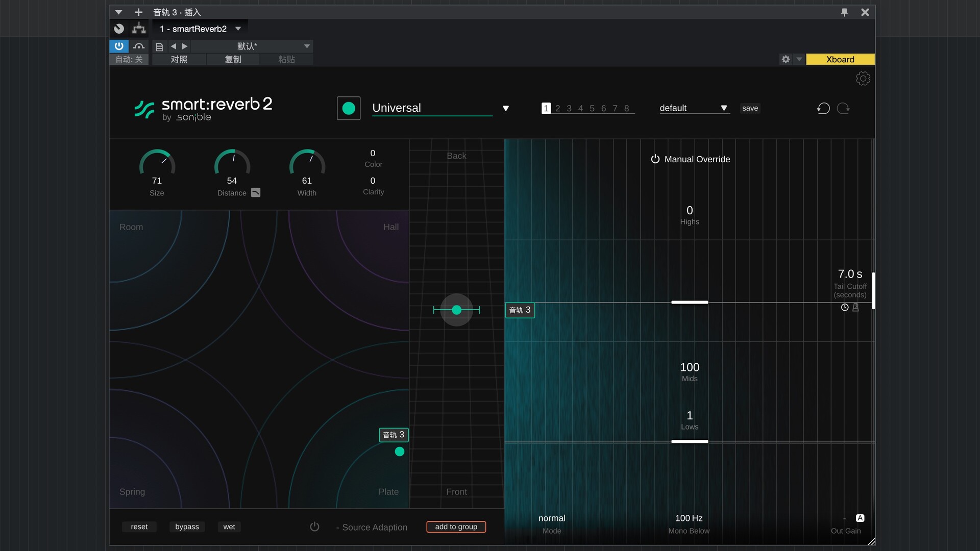Click the Clarity value 0
The width and height of the screenshot is (980, 551).
click(x=373, y=181)
